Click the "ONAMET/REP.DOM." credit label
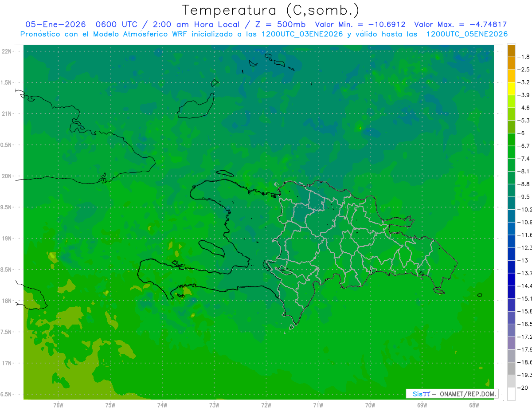Image resolution: width=532 pixels, height=411 pixels. pyautogui.click(x=468, y=394)
